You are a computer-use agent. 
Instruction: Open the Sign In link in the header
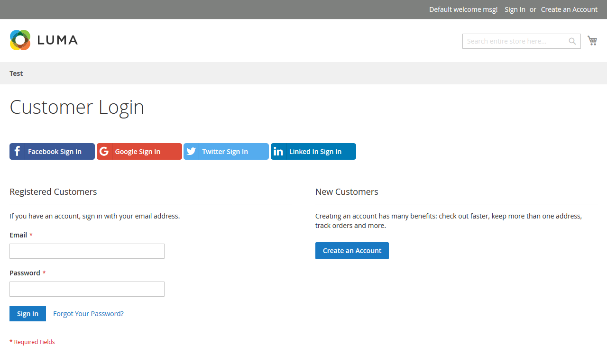tap(515, 9)
